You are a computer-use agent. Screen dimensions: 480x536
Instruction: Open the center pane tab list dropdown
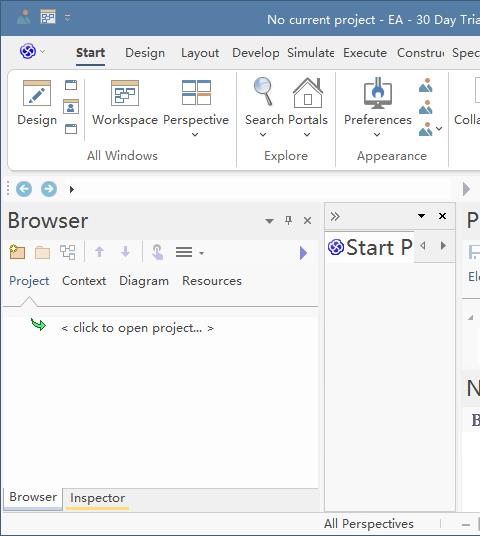click(422, 216)
